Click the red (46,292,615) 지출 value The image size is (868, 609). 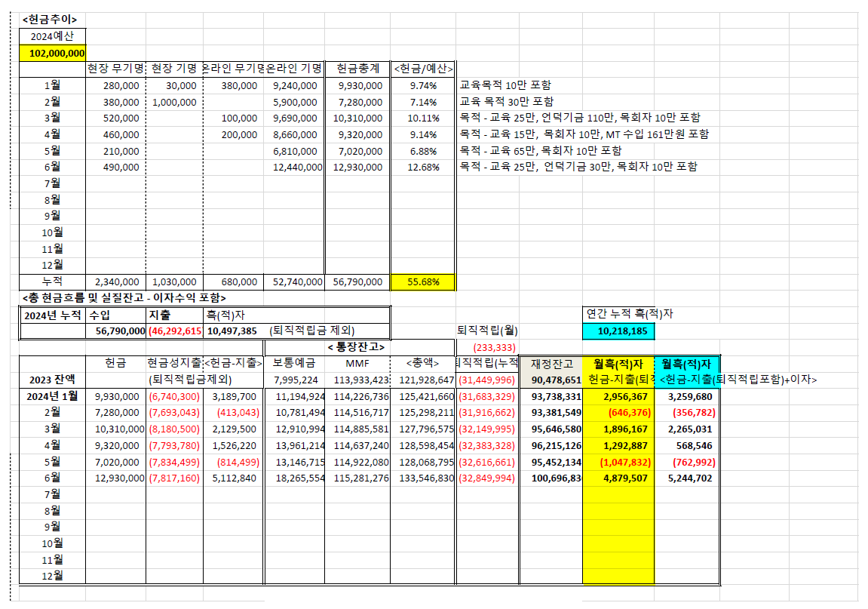pos(174,331)
